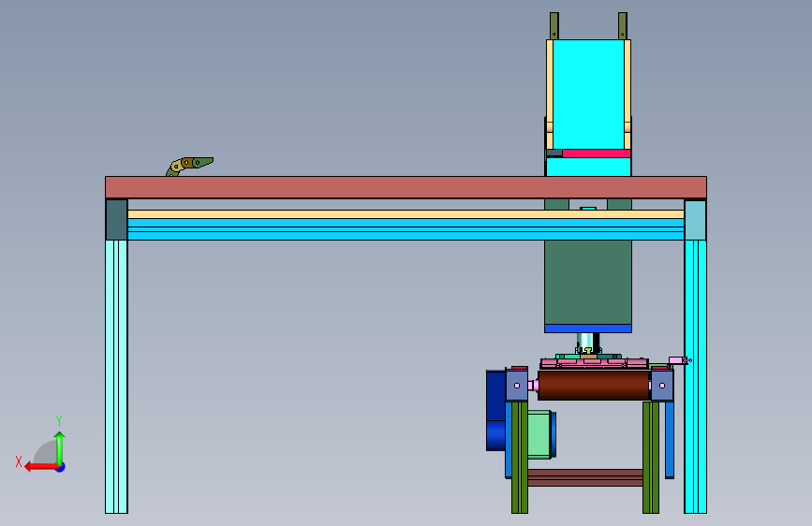Select the red tabletop plate

point(406,187)
